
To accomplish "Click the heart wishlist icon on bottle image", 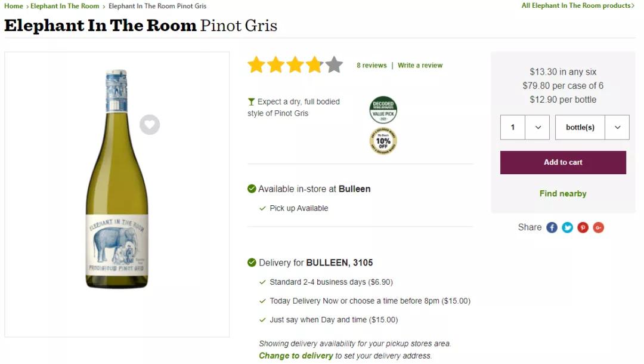I will click(x=150, y=125).
